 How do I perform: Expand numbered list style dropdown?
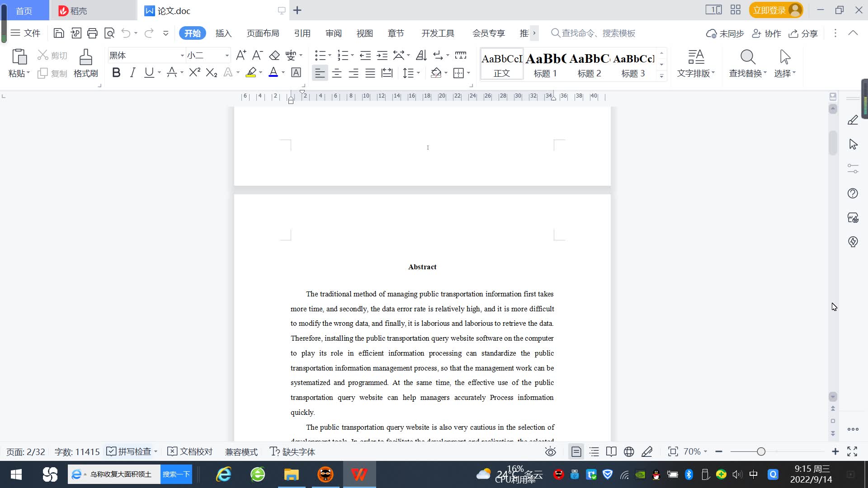coord(352,55)
